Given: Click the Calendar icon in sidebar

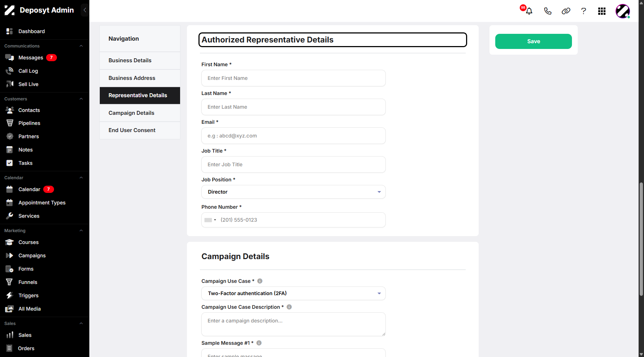Looking at the screenshot, I should (10, 189).
